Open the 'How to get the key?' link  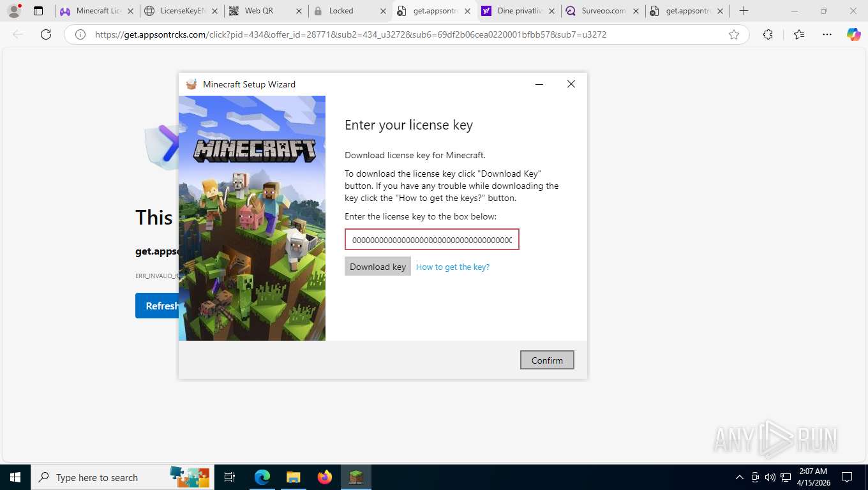[x=453, y=267]
